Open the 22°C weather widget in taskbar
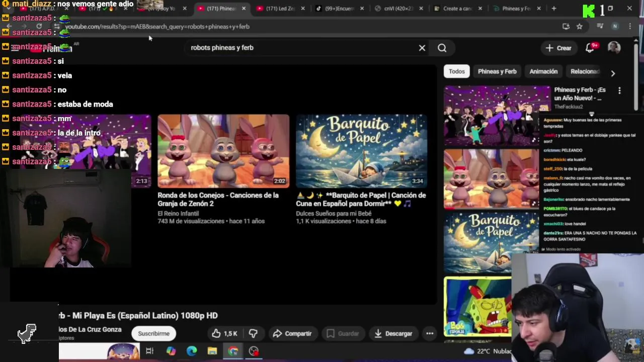The height and width of the screenshot is (362, 644). 488,351
